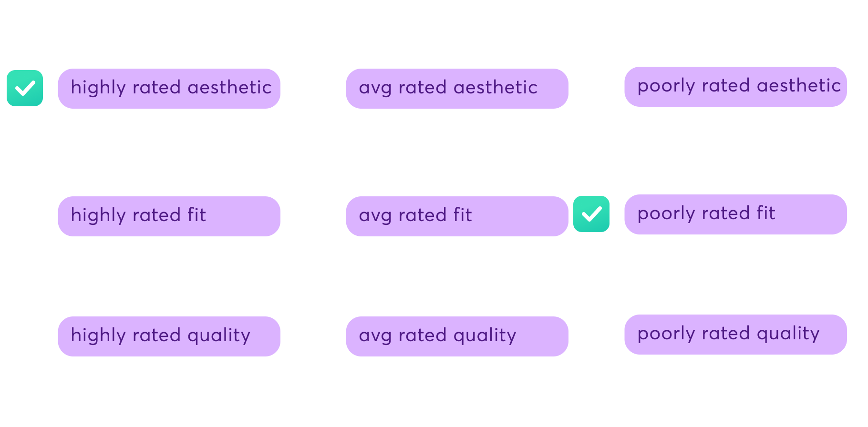The width and height of the screenshot is (868, 427).
Task: Filter by high fit rating
Action: [x=169, y=216]
